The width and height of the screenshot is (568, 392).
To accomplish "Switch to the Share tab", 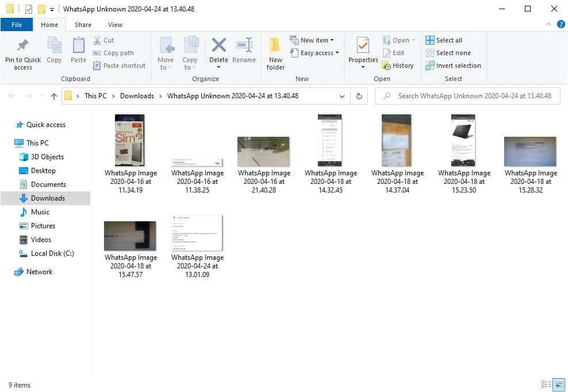I will click(x=83, y=25).
